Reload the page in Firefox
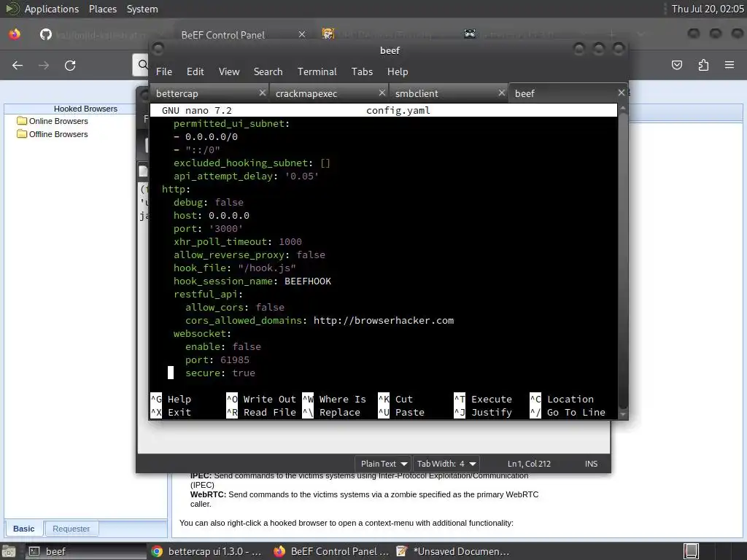 [x=70, y=65]
